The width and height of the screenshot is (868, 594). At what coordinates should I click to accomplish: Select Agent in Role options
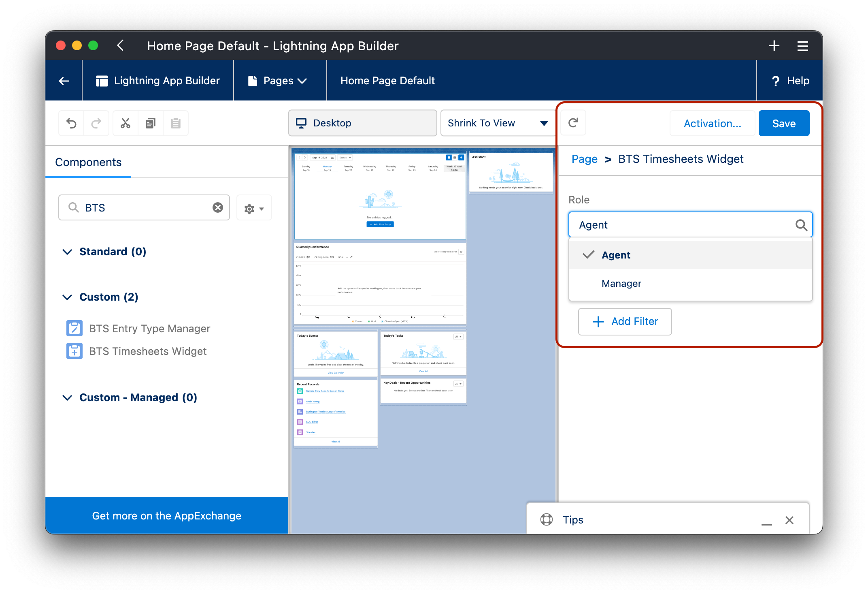point(690,255)
